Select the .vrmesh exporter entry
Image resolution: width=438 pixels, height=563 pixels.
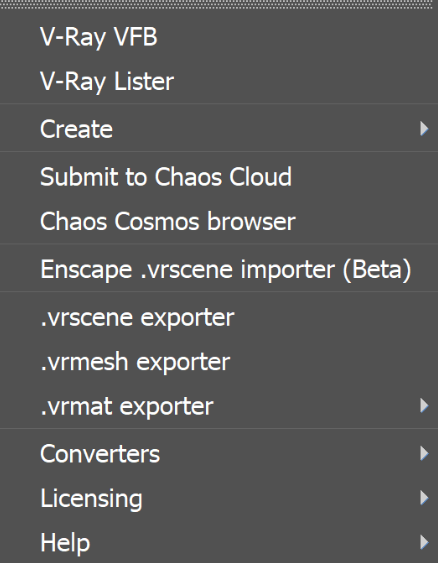(x=219, y=362)
